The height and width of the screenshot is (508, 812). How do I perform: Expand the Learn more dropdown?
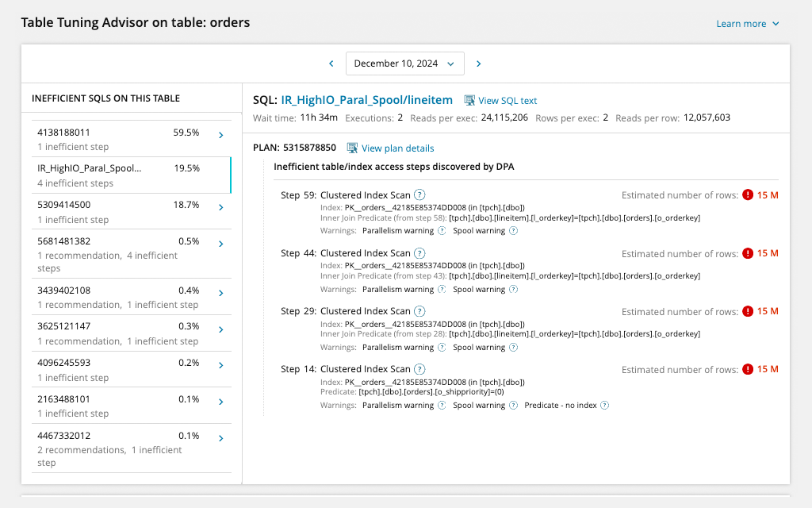point(748,24)
